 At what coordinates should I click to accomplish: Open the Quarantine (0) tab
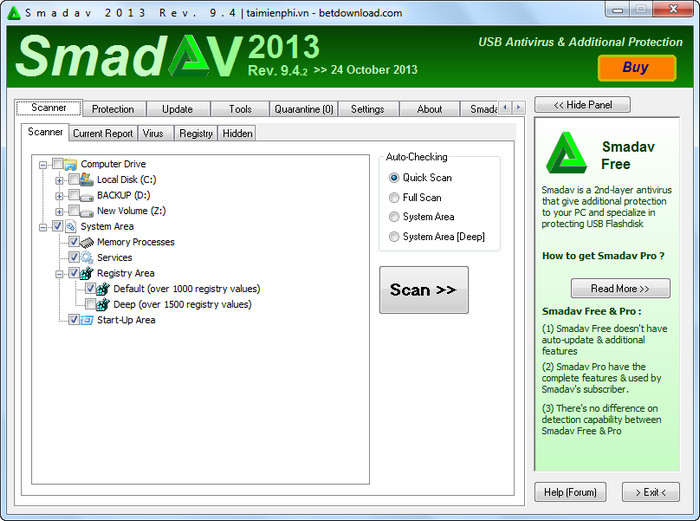pyautogui.click(x=304, y=109)
